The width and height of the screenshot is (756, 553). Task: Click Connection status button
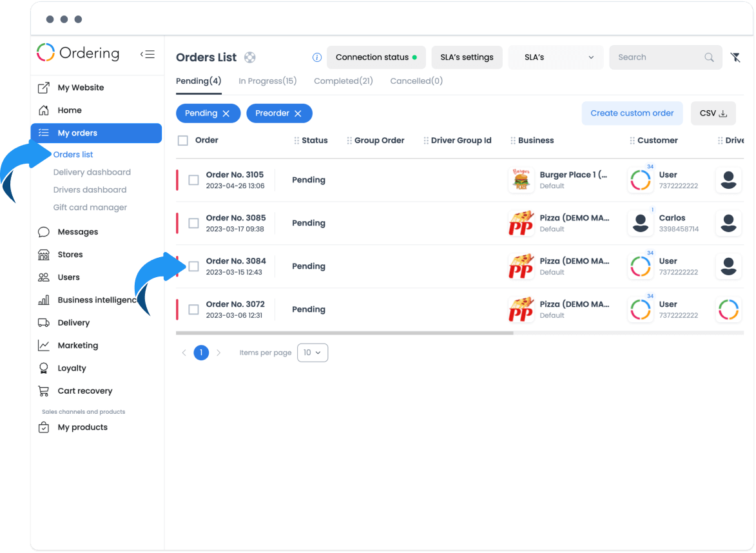[376, 57]
